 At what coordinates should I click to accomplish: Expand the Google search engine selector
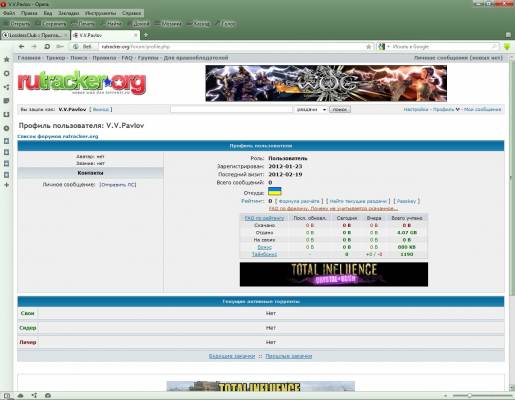point(383,47)
